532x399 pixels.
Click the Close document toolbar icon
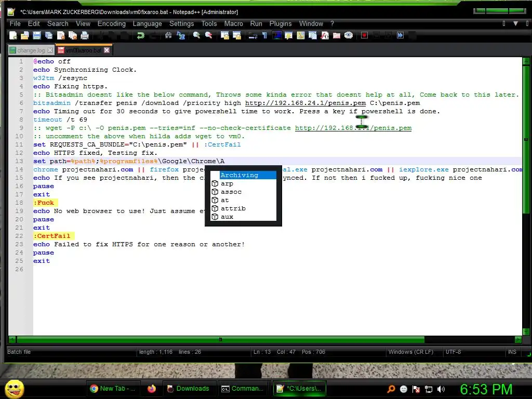(61, 35)
